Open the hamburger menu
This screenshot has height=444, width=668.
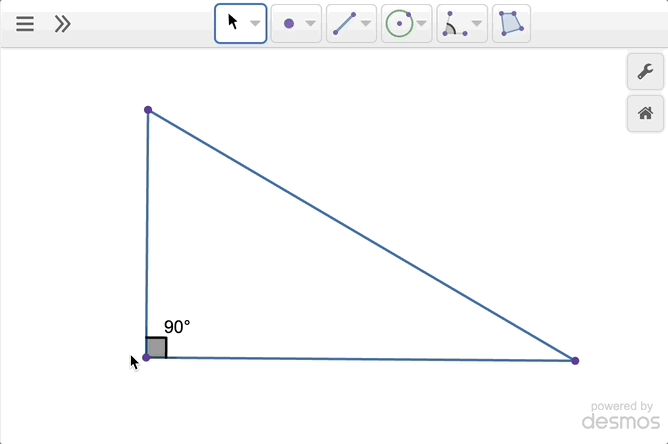click(25, 24)
